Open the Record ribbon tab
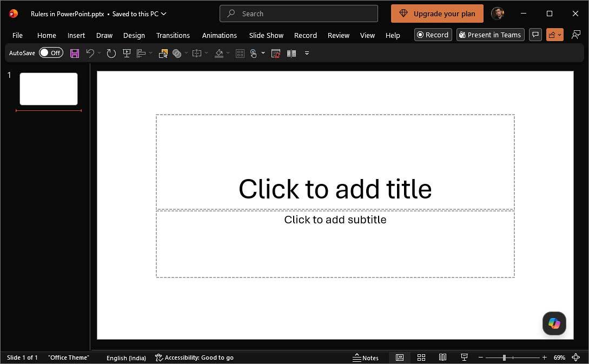 [x=306, y=35]
